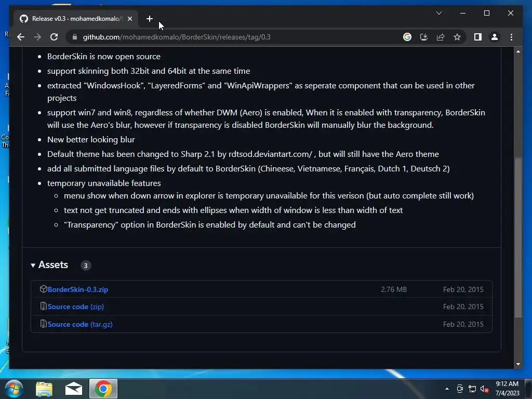Screen dimensions: 532x399
Task: Open Chrome three-dot menu
Action: [511, 37]
